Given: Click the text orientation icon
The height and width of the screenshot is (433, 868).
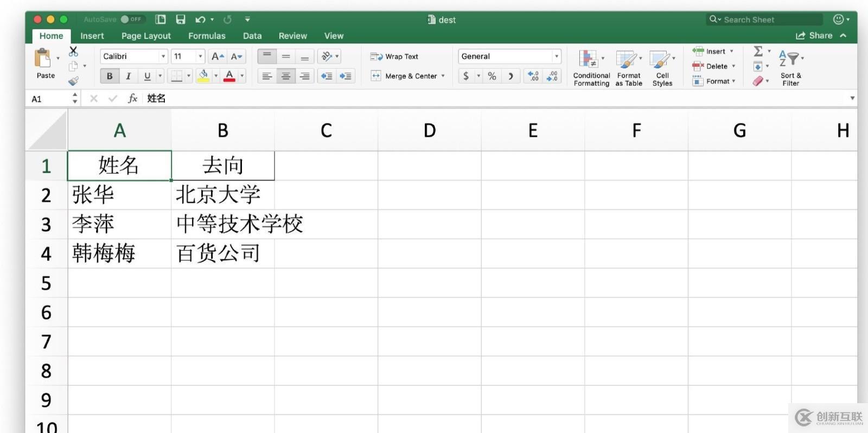Looking at the screenshot, I should [327, 56].
